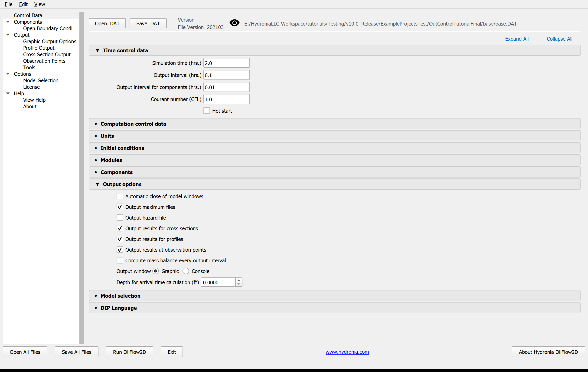Viewport: 588px width, 372px height.
Task: Select the Console output window radio button
Action: [x=186, y=271]
